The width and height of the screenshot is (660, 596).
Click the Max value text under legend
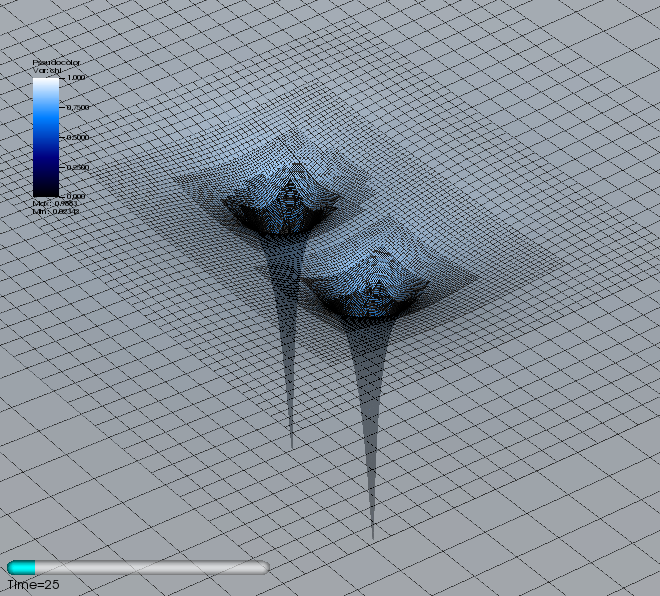56,204
